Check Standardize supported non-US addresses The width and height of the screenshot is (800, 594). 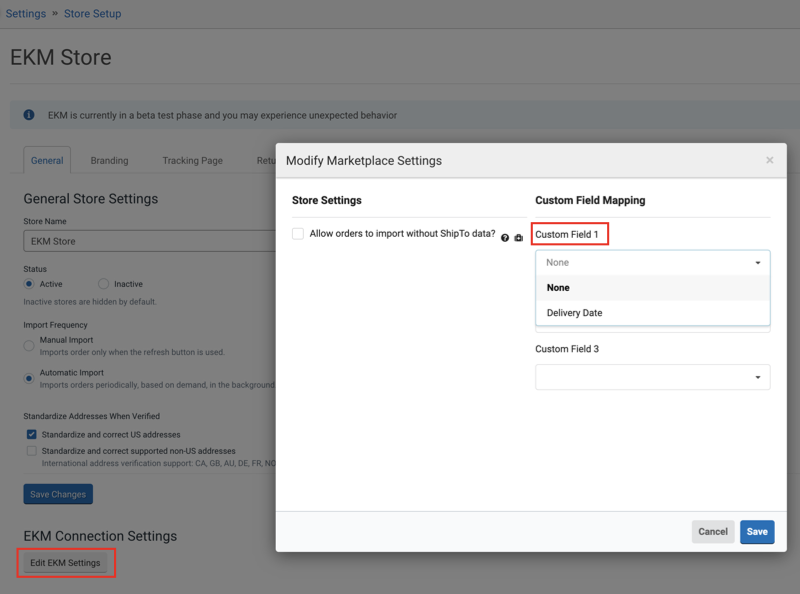pyautogui.click(x=32, y=451)
